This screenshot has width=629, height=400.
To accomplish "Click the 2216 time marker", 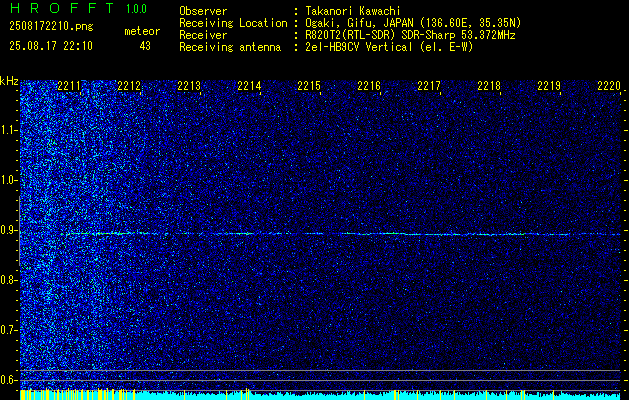I will point(369,86).
